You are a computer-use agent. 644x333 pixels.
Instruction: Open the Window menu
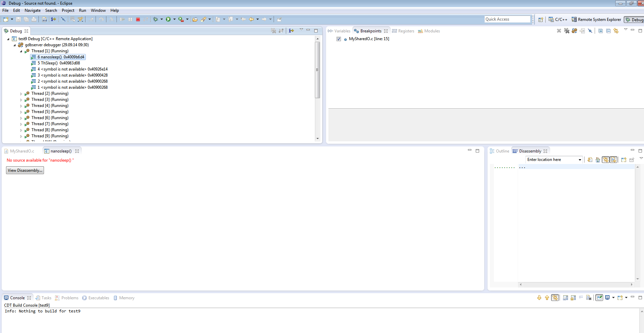98,10
